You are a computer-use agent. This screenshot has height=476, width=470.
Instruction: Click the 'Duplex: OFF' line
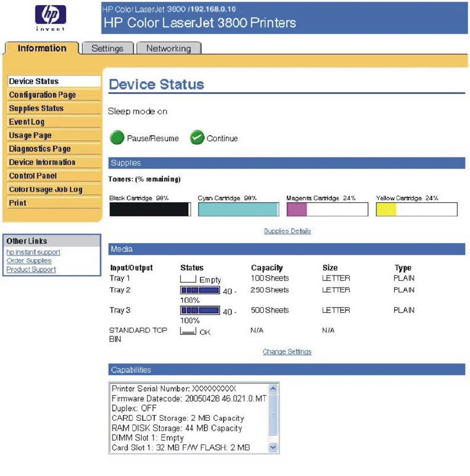point(134,408)
